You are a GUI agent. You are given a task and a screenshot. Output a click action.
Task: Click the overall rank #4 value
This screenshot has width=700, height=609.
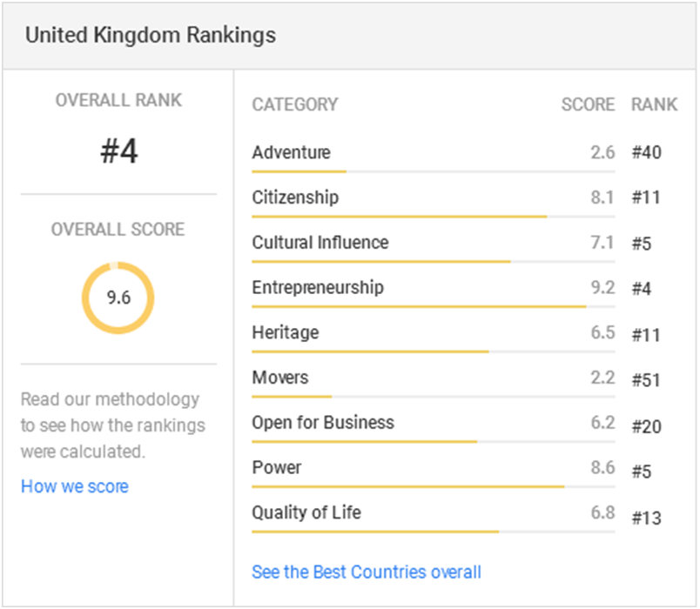[118, 152]
